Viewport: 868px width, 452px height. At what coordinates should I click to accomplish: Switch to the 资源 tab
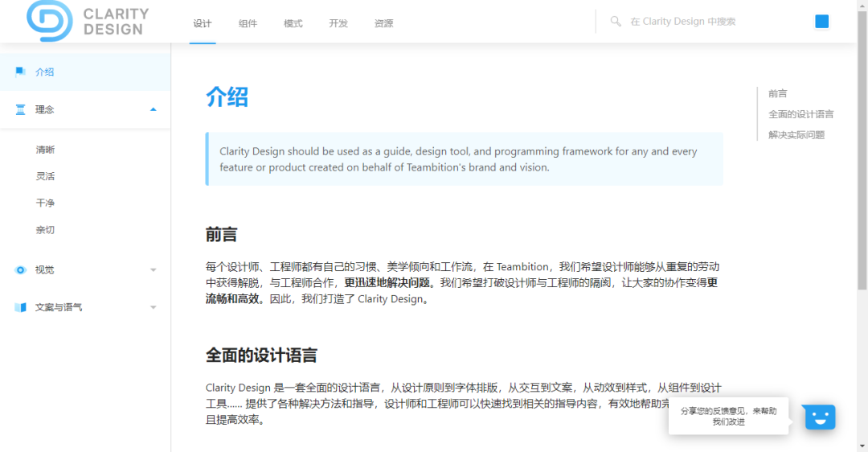pos(383,23)
